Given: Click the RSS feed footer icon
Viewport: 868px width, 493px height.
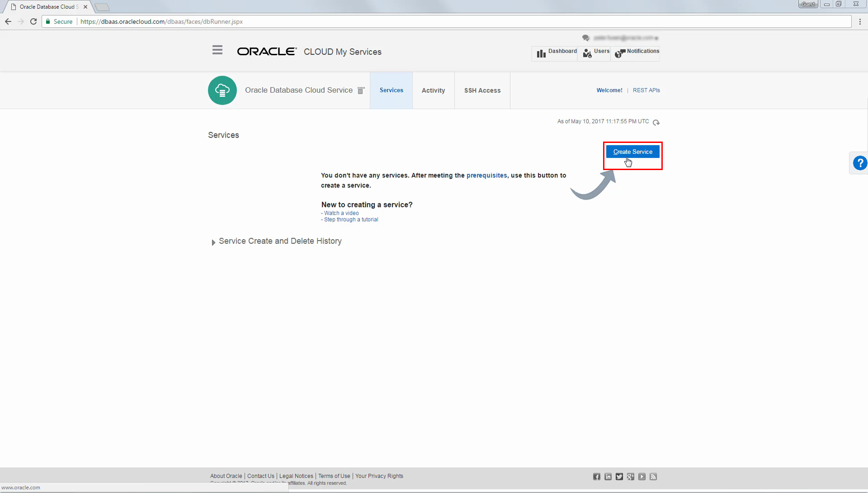Looking at the screenshot, I should pos(653,477).
